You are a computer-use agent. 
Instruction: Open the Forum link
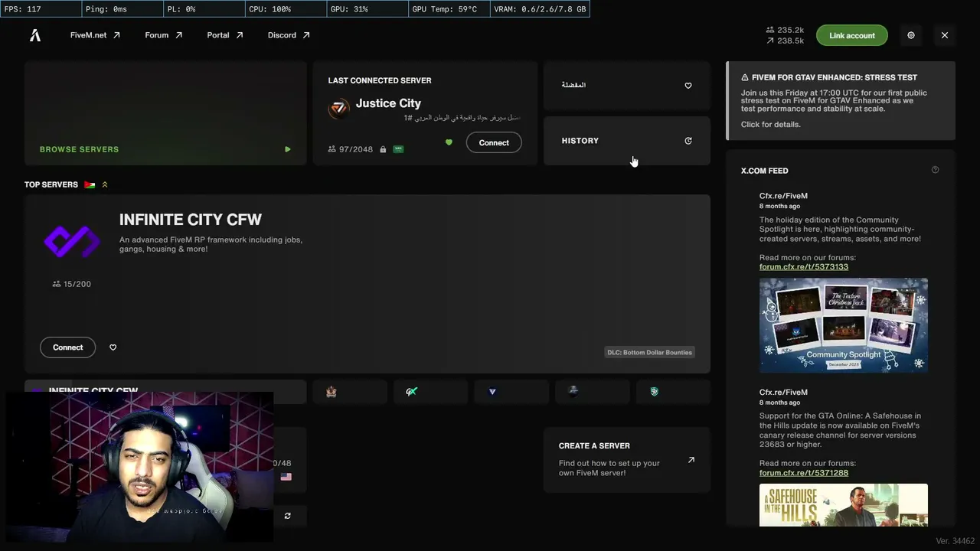(164, 35)
